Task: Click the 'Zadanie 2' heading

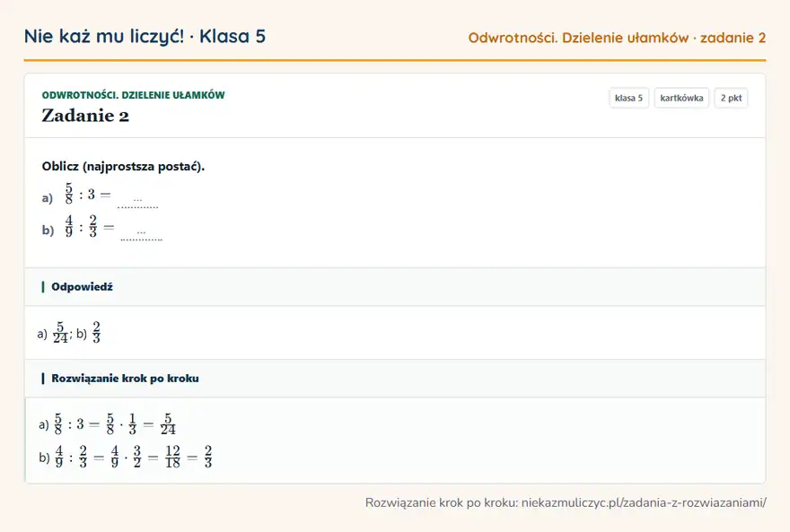Action: pyautogui.click(x=85, y=116)
